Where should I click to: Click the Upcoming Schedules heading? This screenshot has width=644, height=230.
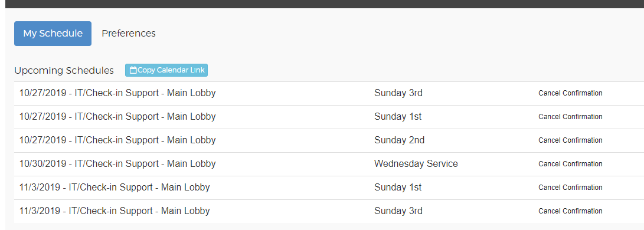coord(64,71)
